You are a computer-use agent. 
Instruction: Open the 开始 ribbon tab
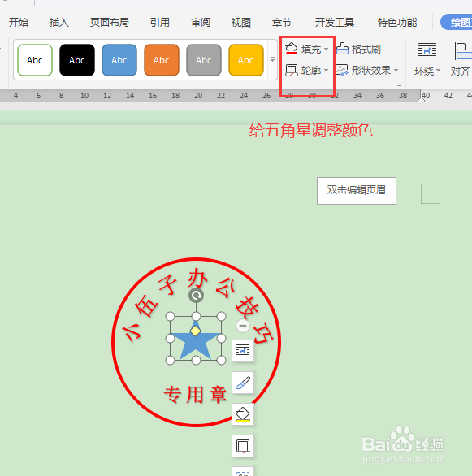(x=19, y=23)
